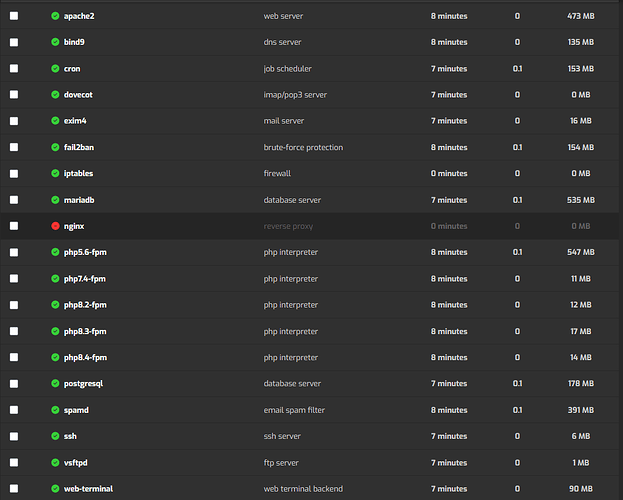Open the iptables firewall service link
The width and height of the screenshot is (623, 500).
point(79,173)
